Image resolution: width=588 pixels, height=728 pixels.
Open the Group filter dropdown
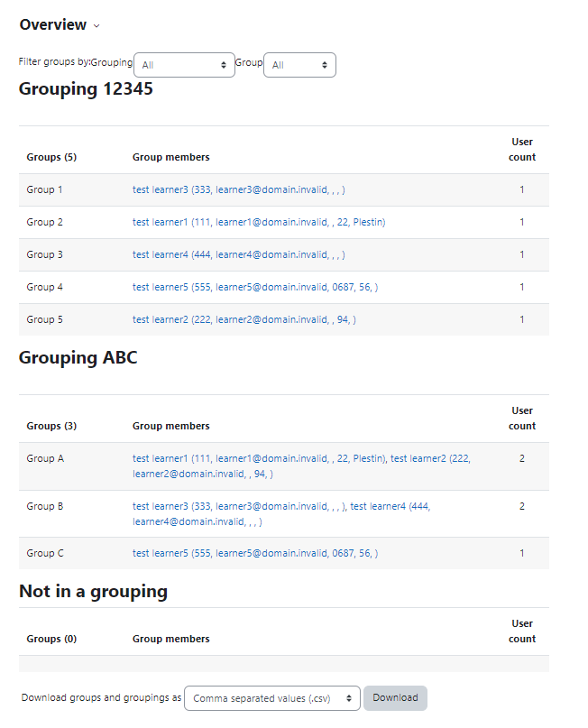point(299,65)
